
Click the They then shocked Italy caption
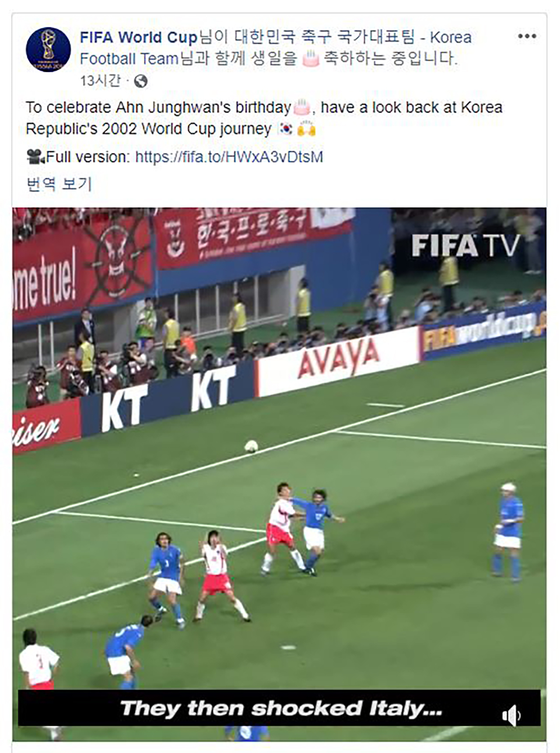(x=281, y=708)
